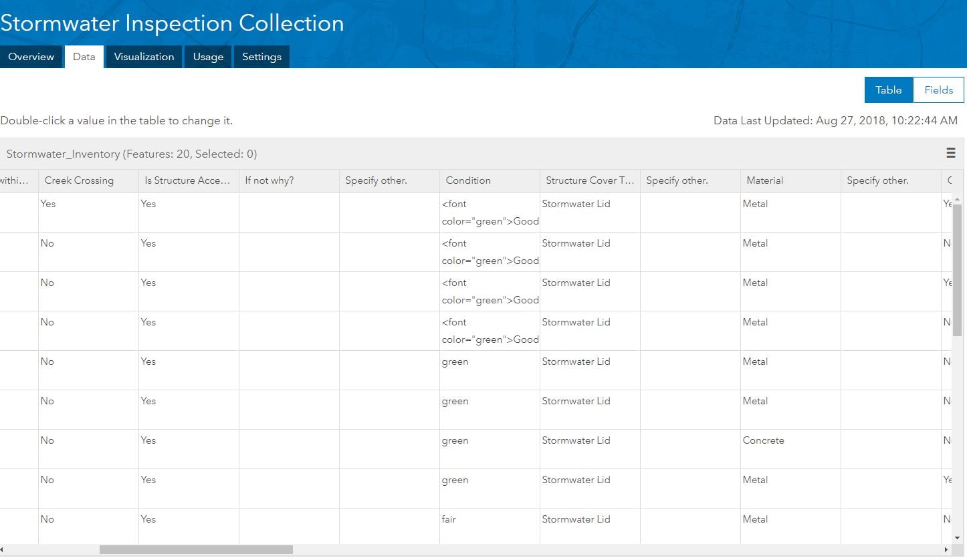Click the scroll down arrow of the table
The height and width of the screenshot is (560, 967).
(x=957, y=537)
